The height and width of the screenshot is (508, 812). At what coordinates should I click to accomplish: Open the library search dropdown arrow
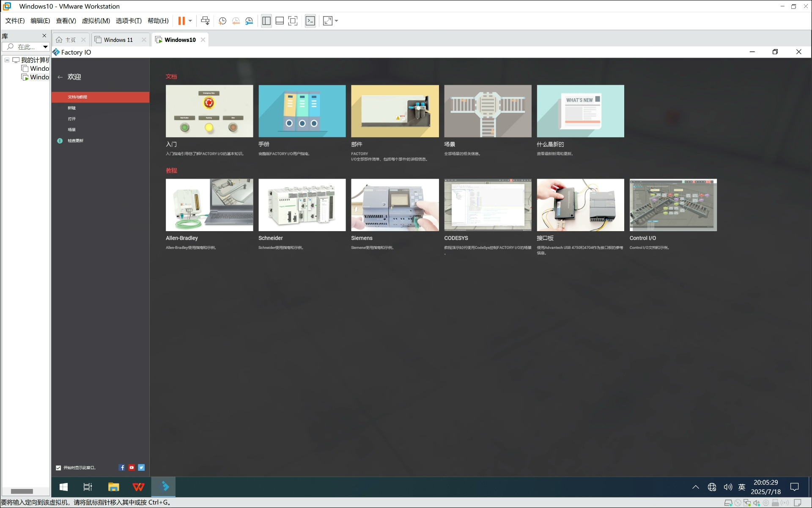pos(45,47)
